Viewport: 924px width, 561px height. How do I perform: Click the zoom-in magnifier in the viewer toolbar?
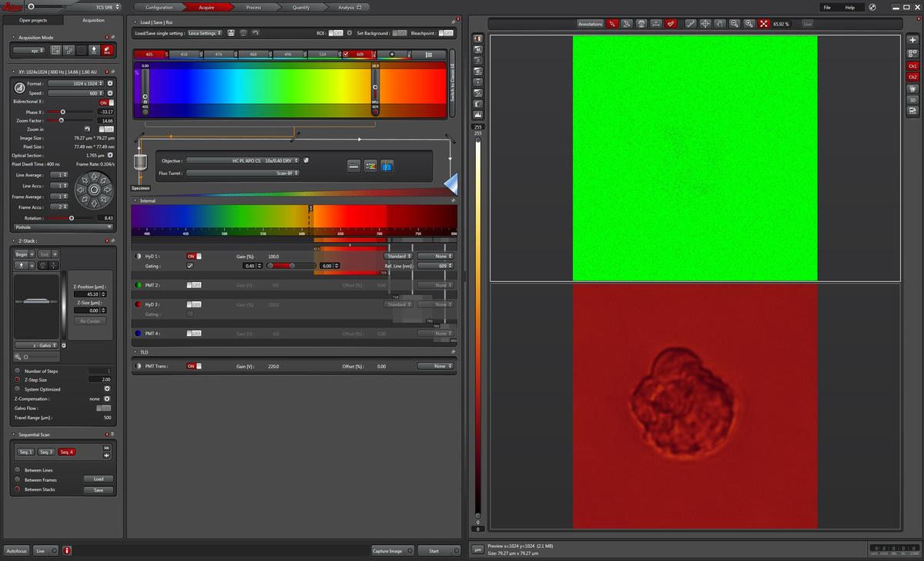pos(749,24)
